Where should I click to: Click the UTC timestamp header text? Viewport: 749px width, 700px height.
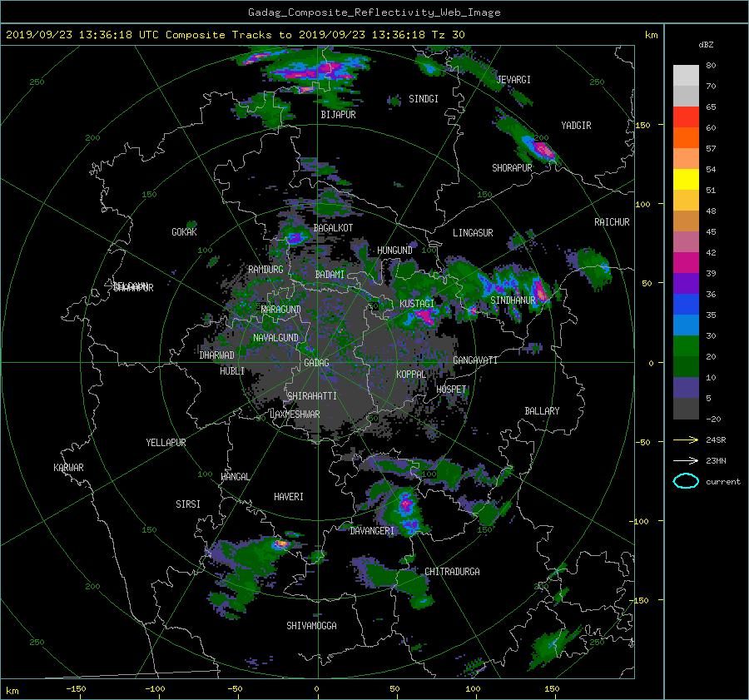235,35
